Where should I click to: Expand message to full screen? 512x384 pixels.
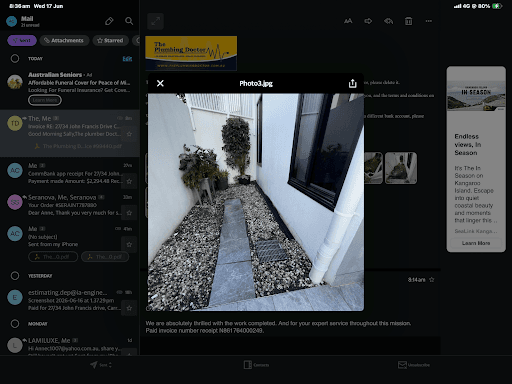click(x=155, y=21)
